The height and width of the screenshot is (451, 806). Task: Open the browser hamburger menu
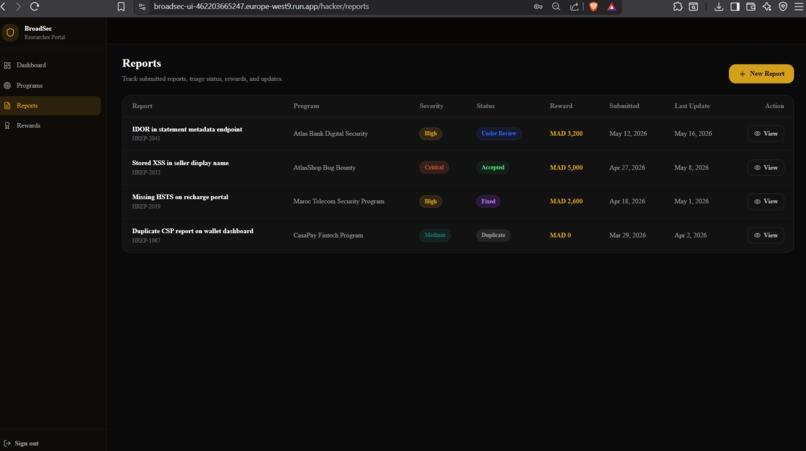pyautogui.click(x=799, y=7)
